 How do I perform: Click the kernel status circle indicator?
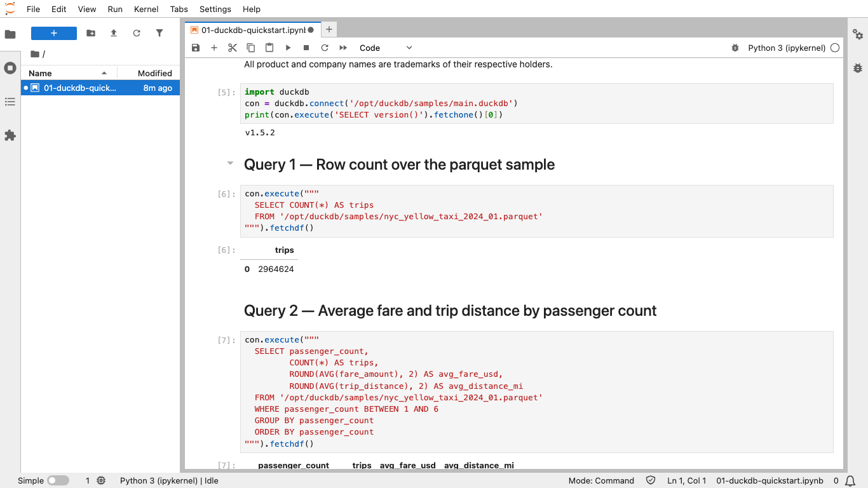tap(835, 48)
